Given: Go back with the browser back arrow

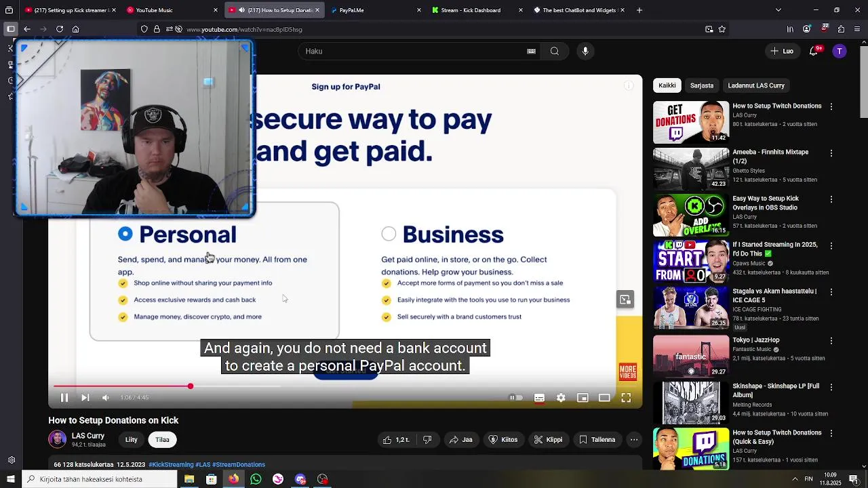Looking at the screenshot, I should coord(27,29).
